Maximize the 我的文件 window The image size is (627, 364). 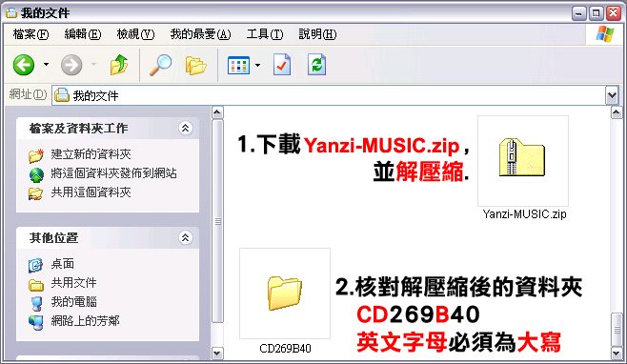tap(596, 13)
